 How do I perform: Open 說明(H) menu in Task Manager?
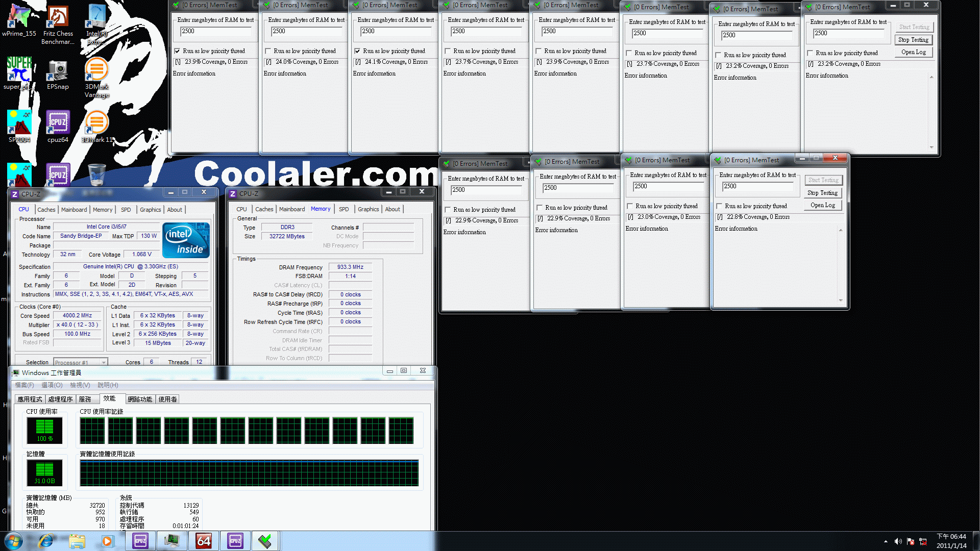pos(108,385)
